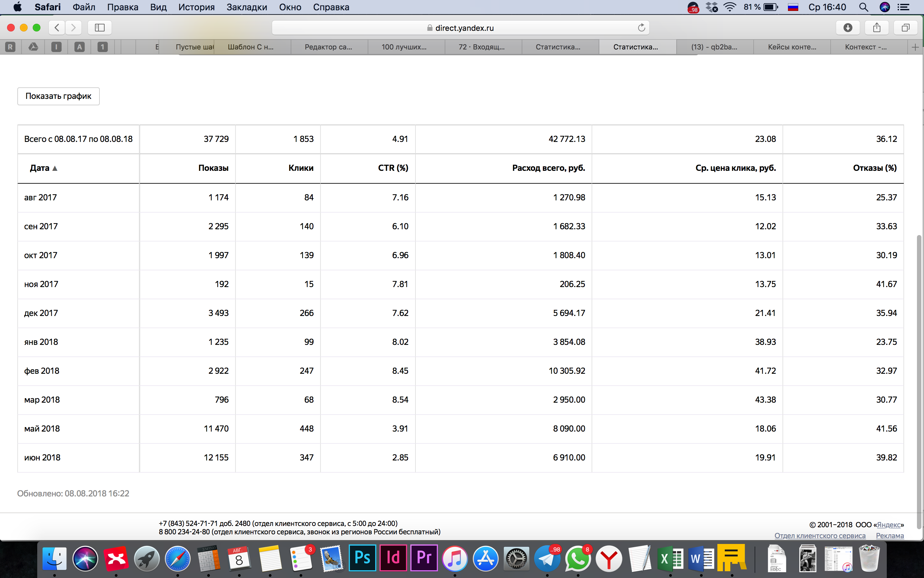
Task: Open the pinned R tab
Action: (10, 47)
